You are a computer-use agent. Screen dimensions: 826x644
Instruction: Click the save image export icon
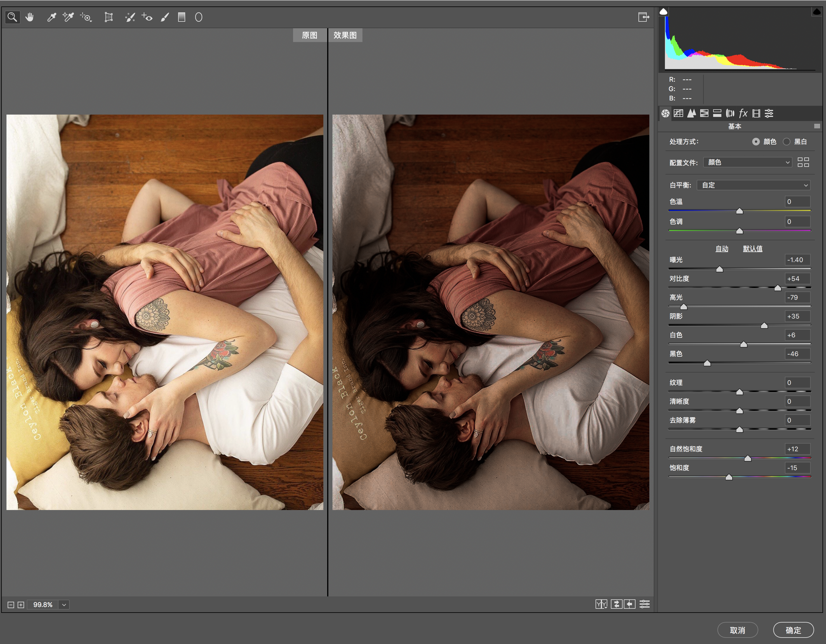coord(643,17)
